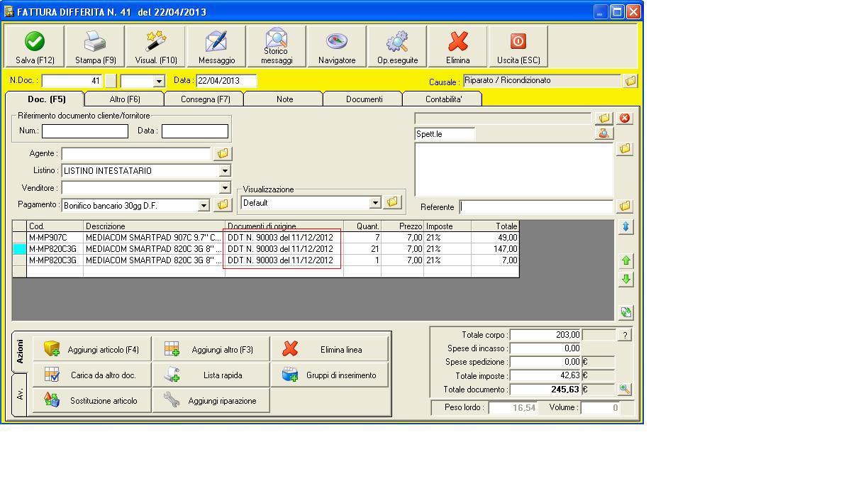Move row up with green arrow
Image resolution: width=868 pixels, height=491 pixels.
coord(625,260)
